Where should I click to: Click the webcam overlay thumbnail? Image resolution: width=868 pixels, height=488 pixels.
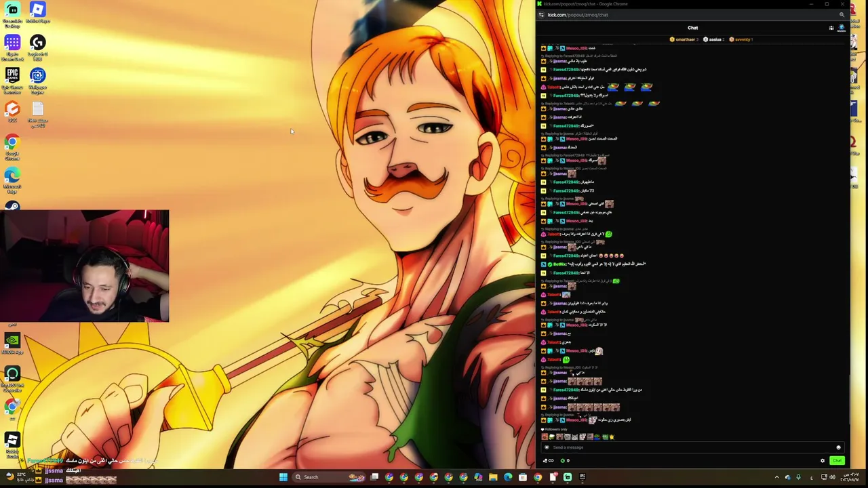click(x=84, y=266)
